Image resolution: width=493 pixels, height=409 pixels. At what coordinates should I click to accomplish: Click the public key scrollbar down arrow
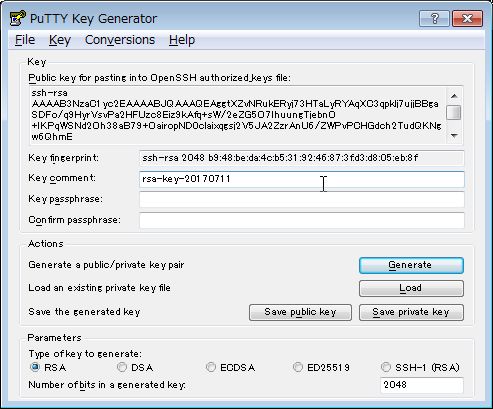(454, 135)
